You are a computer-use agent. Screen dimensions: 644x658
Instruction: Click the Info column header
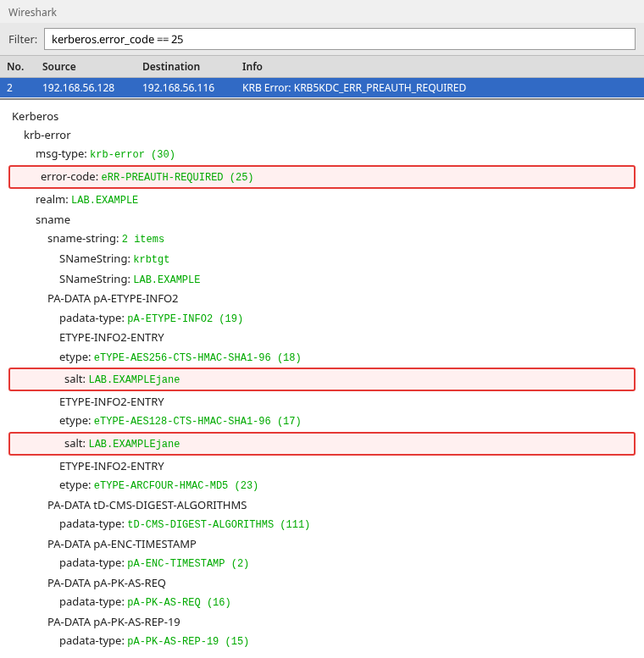252,67
